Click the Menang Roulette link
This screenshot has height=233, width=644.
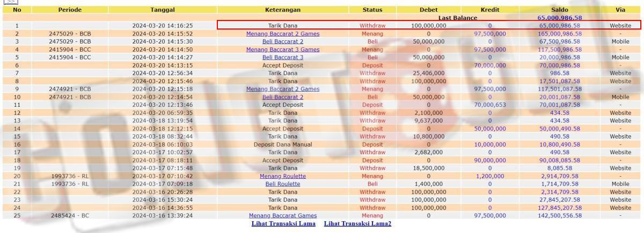[282, 176]
